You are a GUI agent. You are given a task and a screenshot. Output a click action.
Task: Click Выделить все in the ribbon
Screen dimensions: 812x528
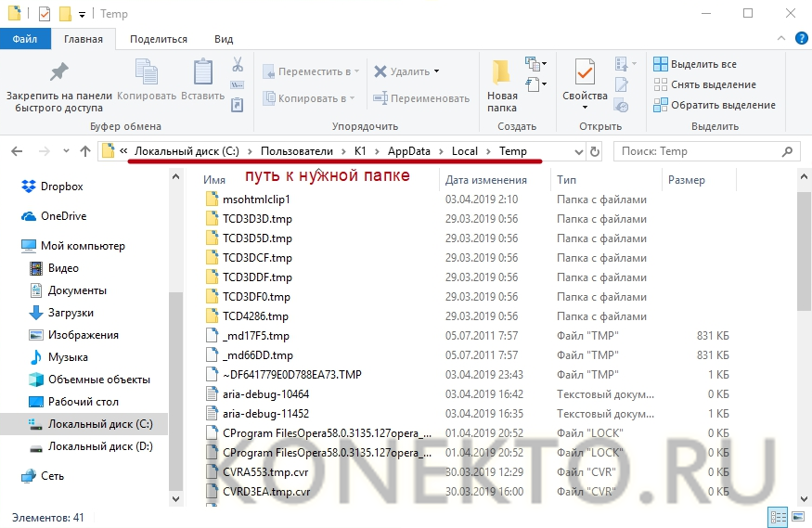(695, 64)
